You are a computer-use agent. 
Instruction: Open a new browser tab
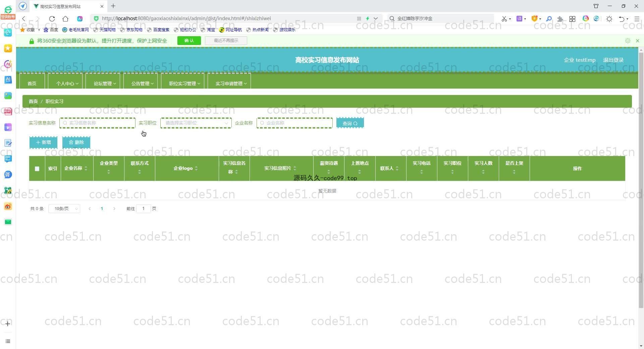click(x=113, y=6)
